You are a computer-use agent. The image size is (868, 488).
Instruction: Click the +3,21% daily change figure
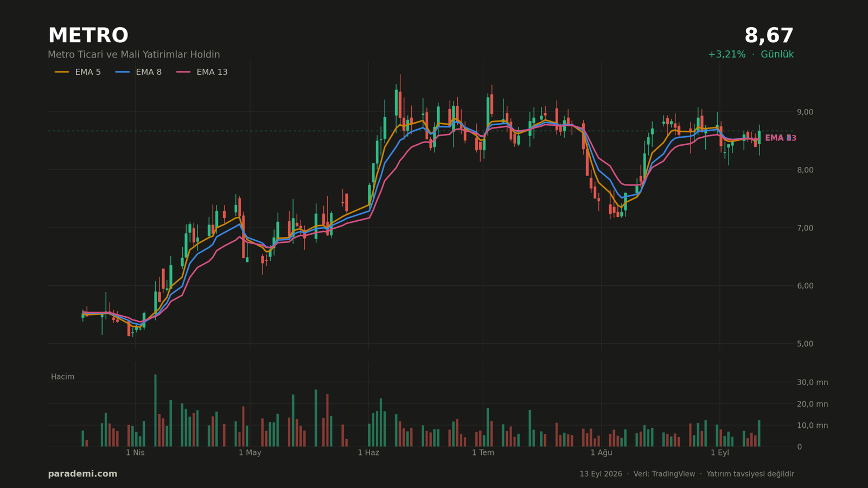(726, 55)
